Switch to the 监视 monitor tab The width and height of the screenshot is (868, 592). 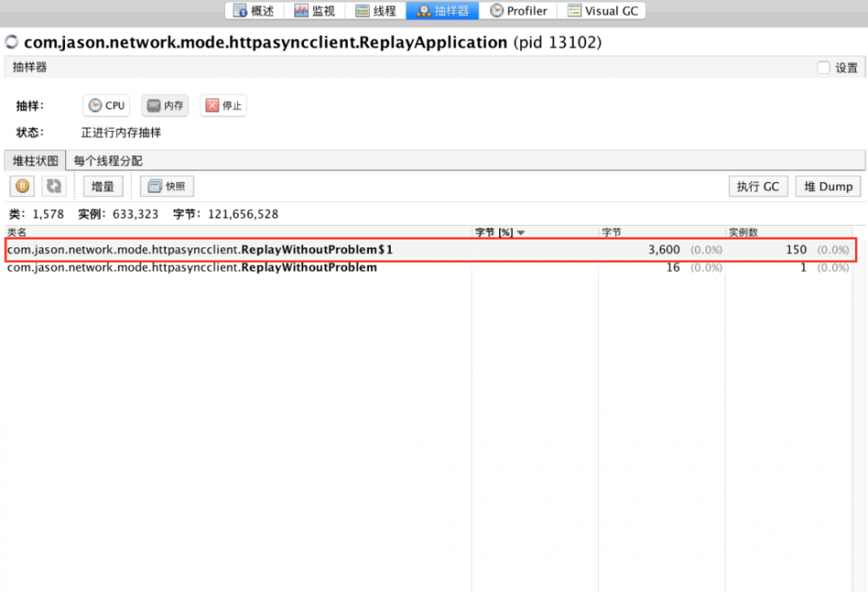[x=315, y=11]
